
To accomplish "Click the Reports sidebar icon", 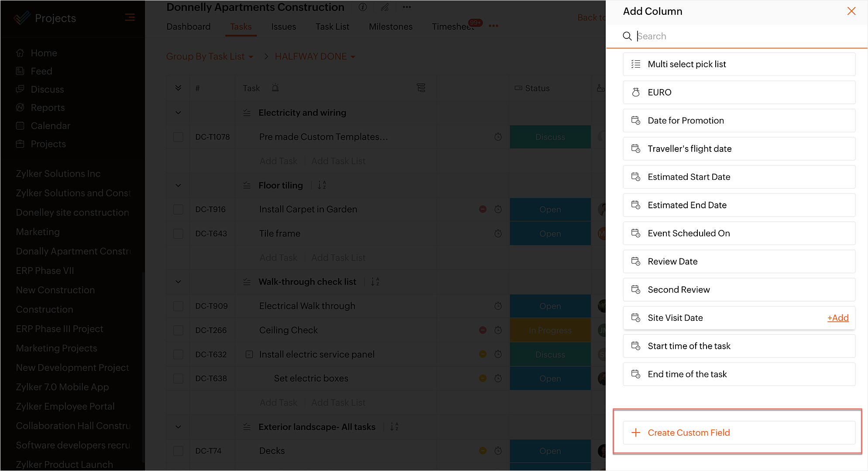I will tap(20, 107).
